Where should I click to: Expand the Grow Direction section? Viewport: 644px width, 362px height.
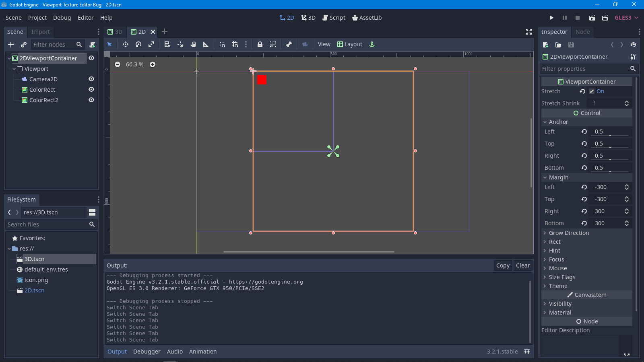(568, 232)
